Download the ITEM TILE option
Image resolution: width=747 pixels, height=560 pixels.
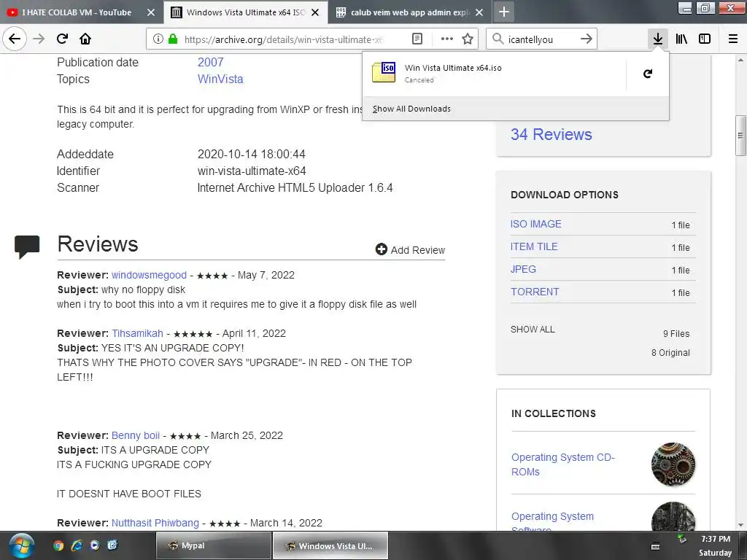(534, 246)
